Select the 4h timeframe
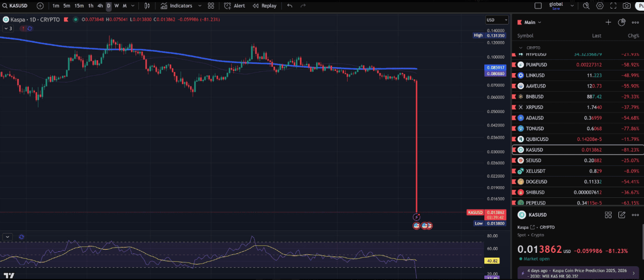The height and width of the screenshot is (280, 644). [100, 6]
